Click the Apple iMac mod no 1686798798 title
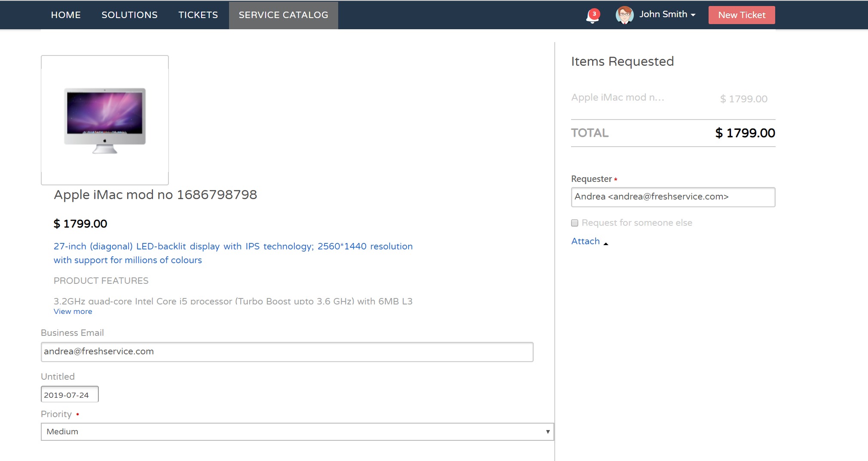This screenshot has width=868, height=461. (156, 195)
